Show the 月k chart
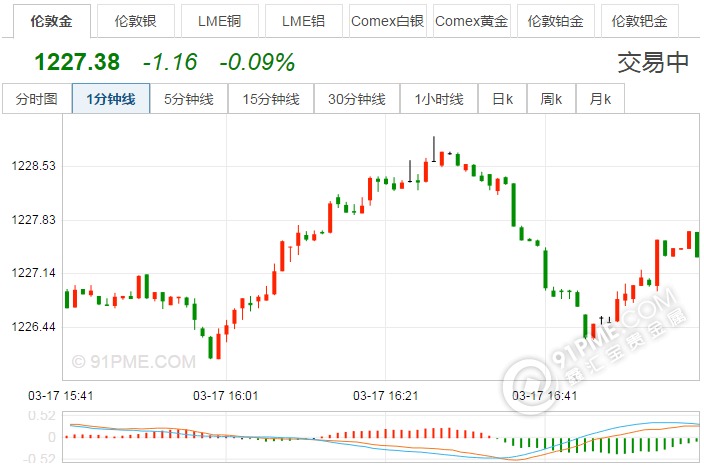Viewport: 704px width, 471px height. (600, 99)
